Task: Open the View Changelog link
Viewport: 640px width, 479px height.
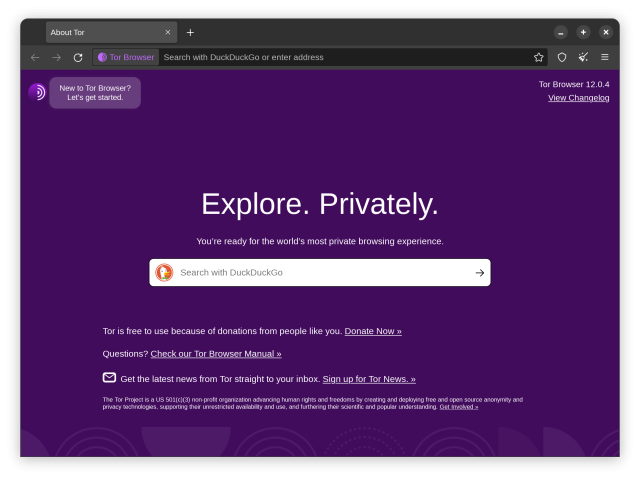Action: [578, 98]
